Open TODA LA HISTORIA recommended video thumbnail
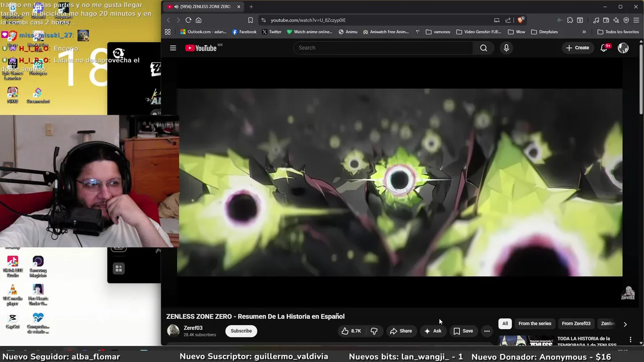This screenshot has width=644, height=362. pos(526,341)
